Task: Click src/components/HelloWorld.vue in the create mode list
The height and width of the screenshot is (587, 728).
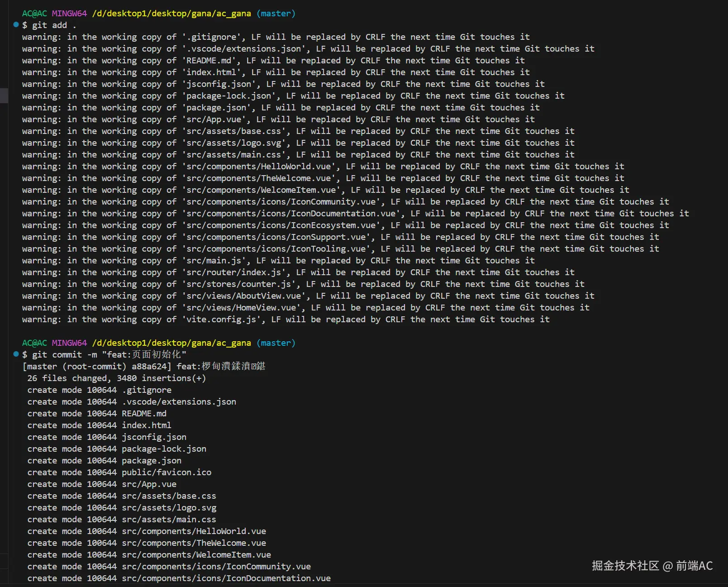Action: 194,531
